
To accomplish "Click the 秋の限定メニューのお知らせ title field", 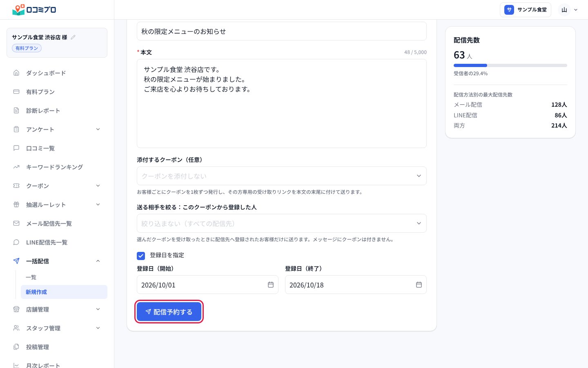I will 282,31.
